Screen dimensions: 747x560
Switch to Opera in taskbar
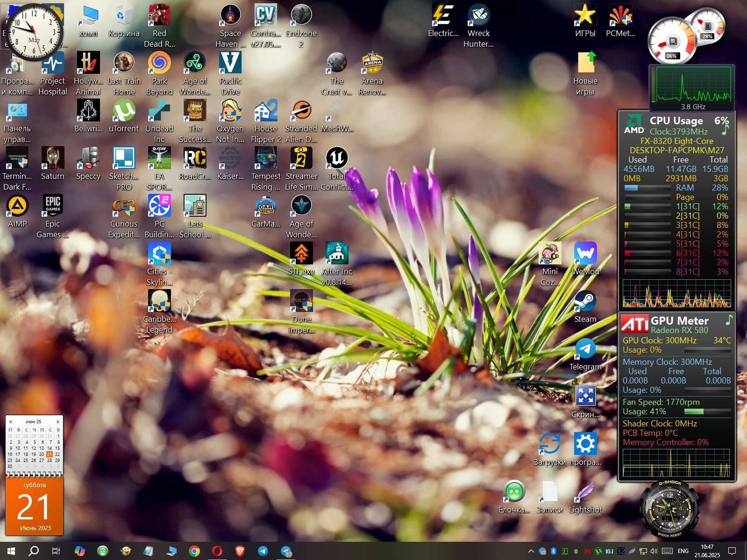[217, 551]
